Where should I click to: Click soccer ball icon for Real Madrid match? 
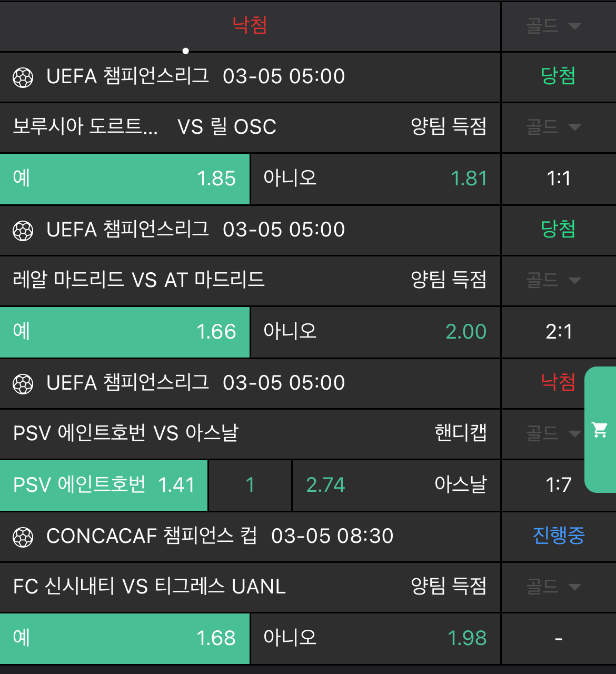coord(23,231)
